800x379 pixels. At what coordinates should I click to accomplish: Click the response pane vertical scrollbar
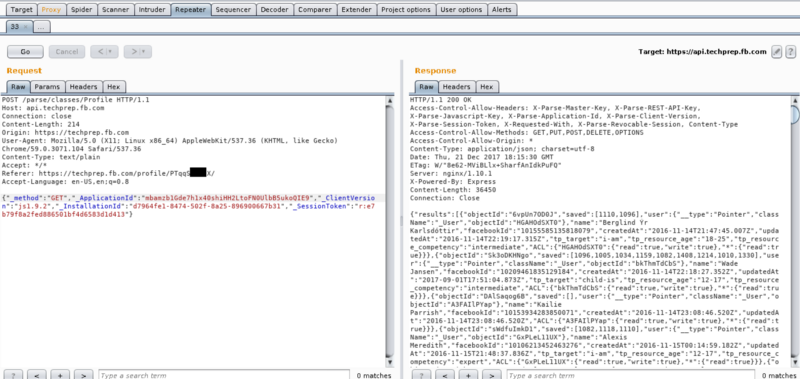point(795,231)
